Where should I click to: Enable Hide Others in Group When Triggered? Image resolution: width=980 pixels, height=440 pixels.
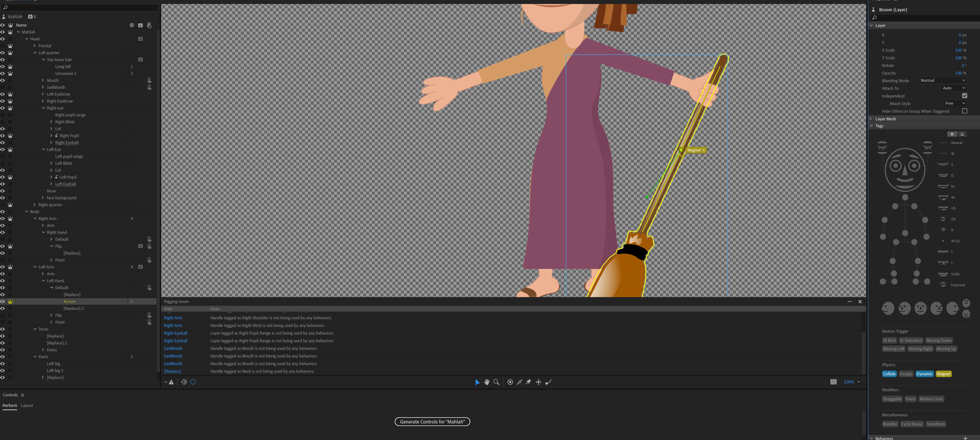(964, 111)
